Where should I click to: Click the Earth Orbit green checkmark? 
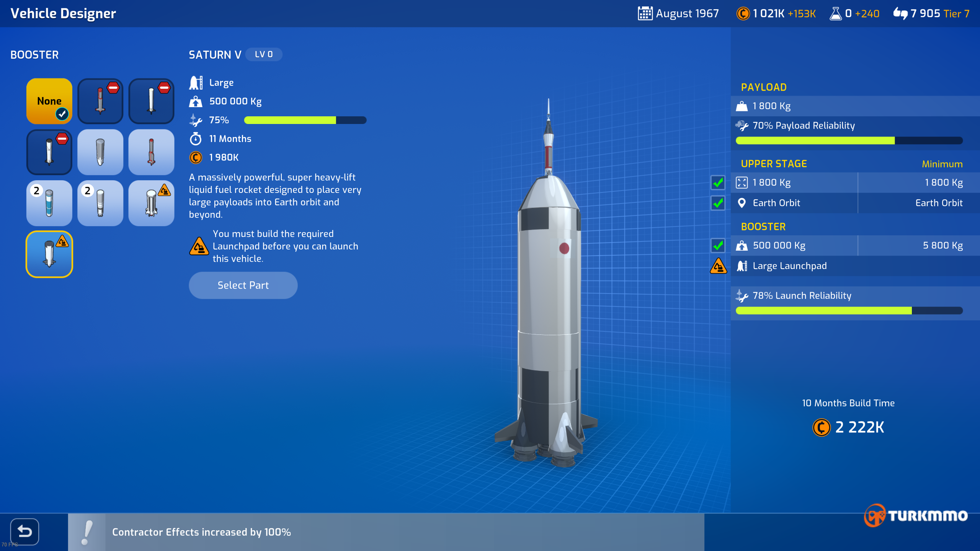(x=718, y=203)
